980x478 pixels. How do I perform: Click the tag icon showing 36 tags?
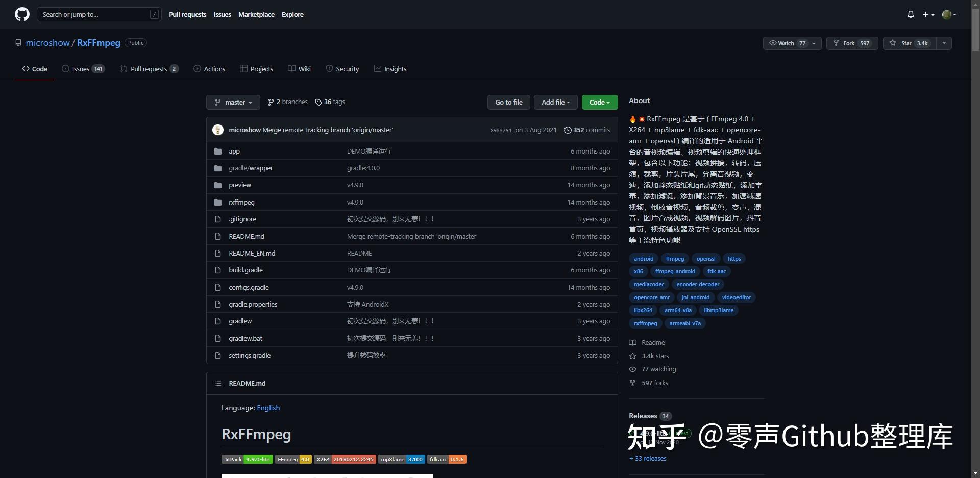318,102
